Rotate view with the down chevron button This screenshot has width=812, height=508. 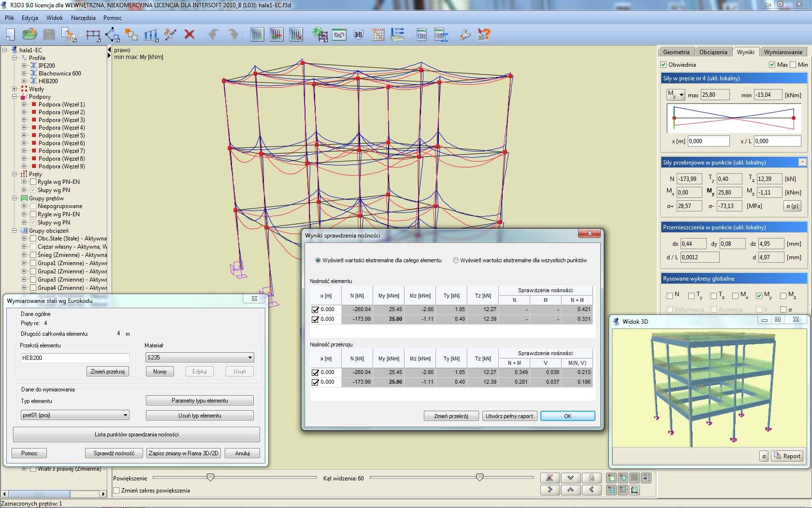pos(571,478)
